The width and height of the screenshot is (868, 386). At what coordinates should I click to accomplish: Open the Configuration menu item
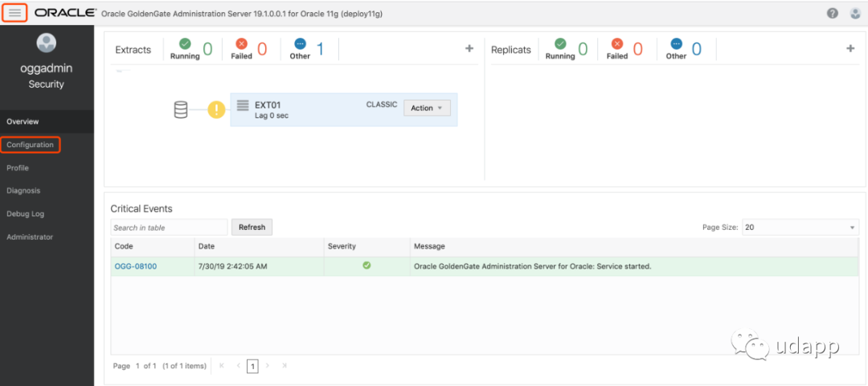click(x=30, y=145)
